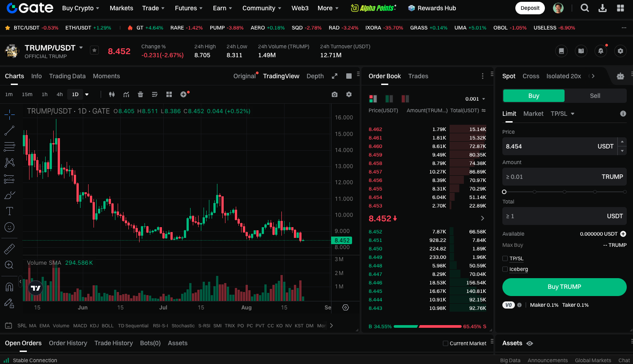Open the app download icon in header
This screenshot has width=633, height=364.
(x=603, y=8)
